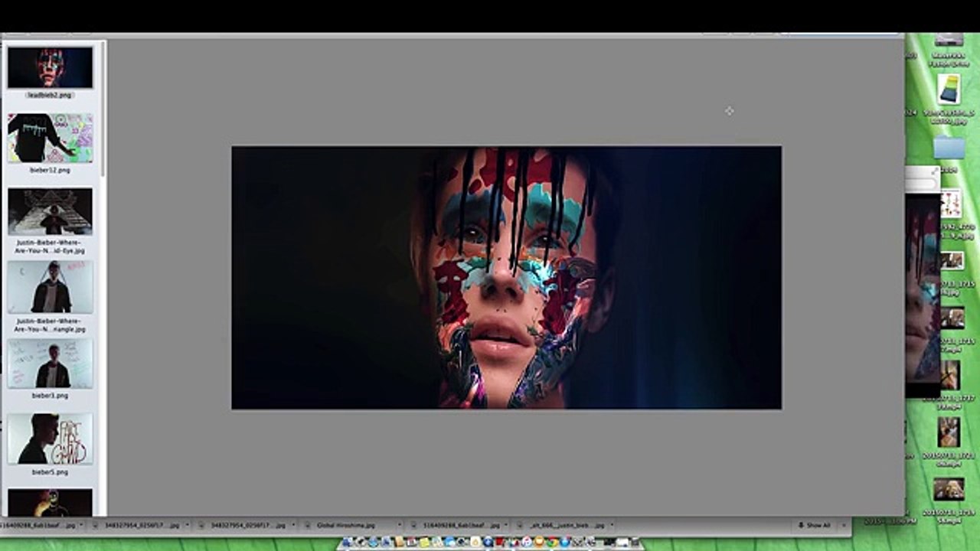Click the leadbieb2.png file name label
Image resolution: width=980 pixels, height=551 pixels.
(50, 95)
